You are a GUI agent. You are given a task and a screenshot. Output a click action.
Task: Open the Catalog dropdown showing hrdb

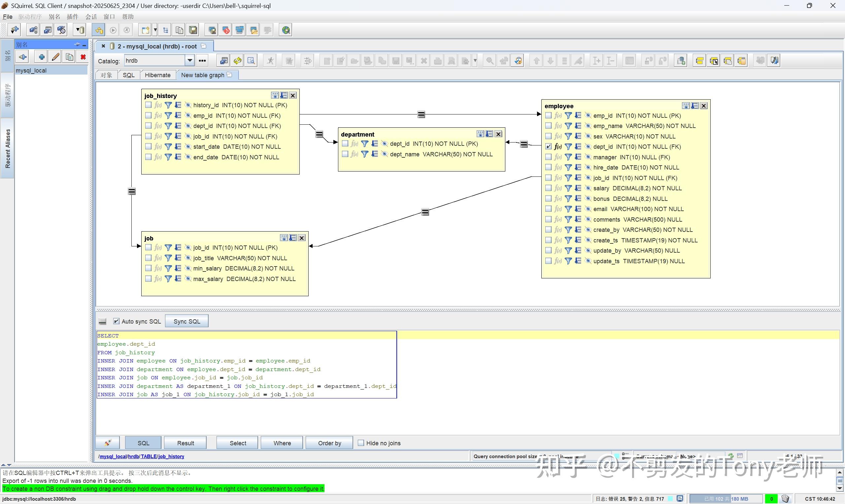point(189,60)
